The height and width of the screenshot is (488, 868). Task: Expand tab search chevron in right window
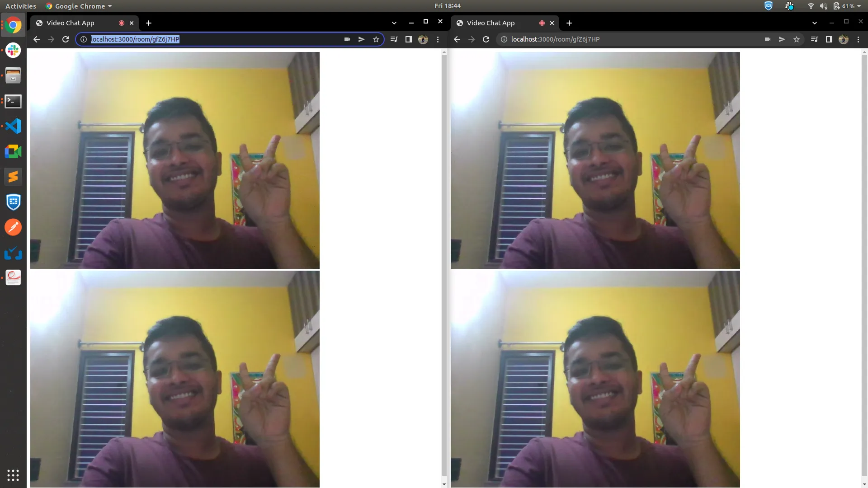pos(815,23)
